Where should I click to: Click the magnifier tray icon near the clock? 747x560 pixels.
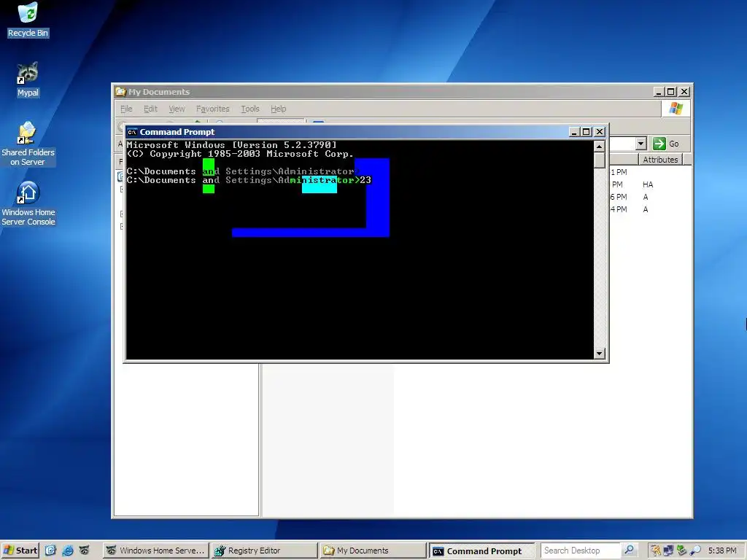695,551
